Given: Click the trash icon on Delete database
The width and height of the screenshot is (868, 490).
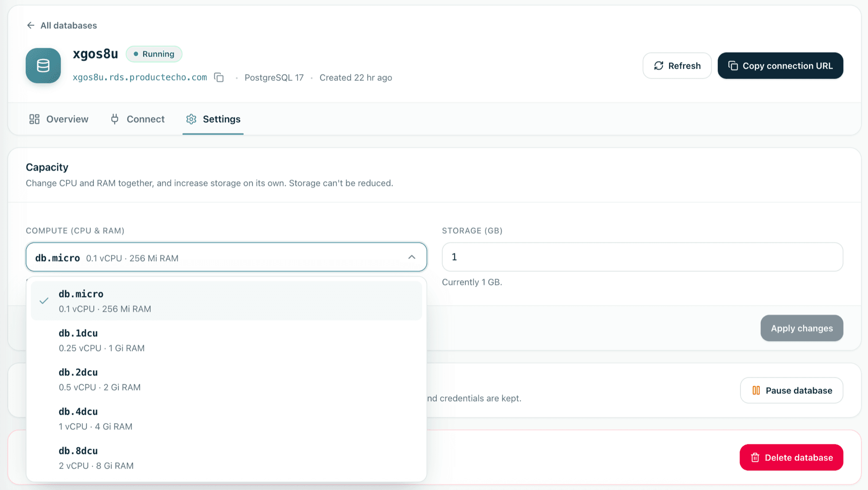Looking at the screenshot, I should [x=755, y=457].
